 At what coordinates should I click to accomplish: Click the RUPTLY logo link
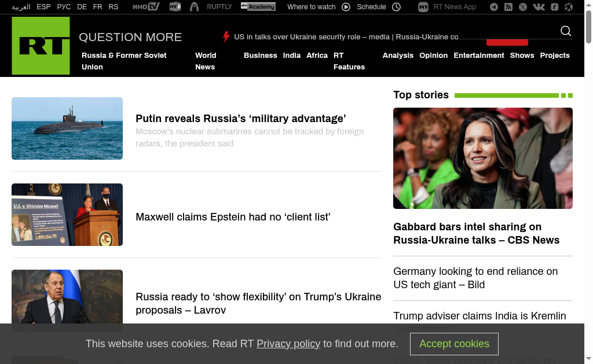tap(219, 7)
